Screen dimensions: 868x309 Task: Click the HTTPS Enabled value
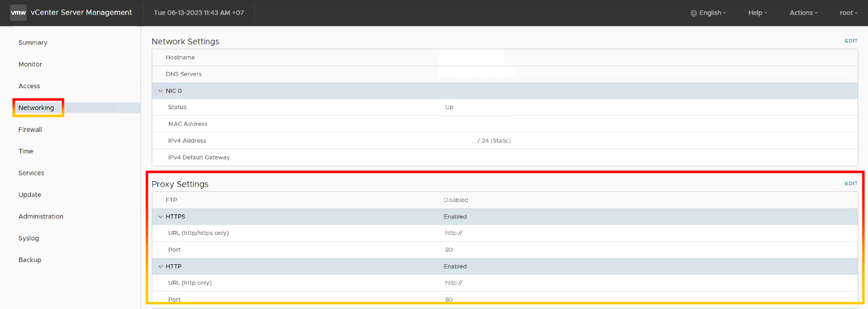455,217
